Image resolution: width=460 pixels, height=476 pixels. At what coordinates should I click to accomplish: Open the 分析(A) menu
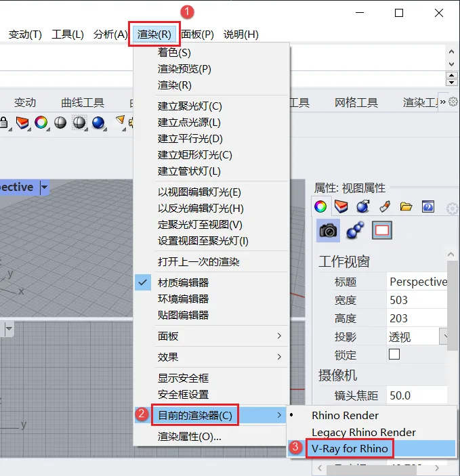(x=110, y=35)
